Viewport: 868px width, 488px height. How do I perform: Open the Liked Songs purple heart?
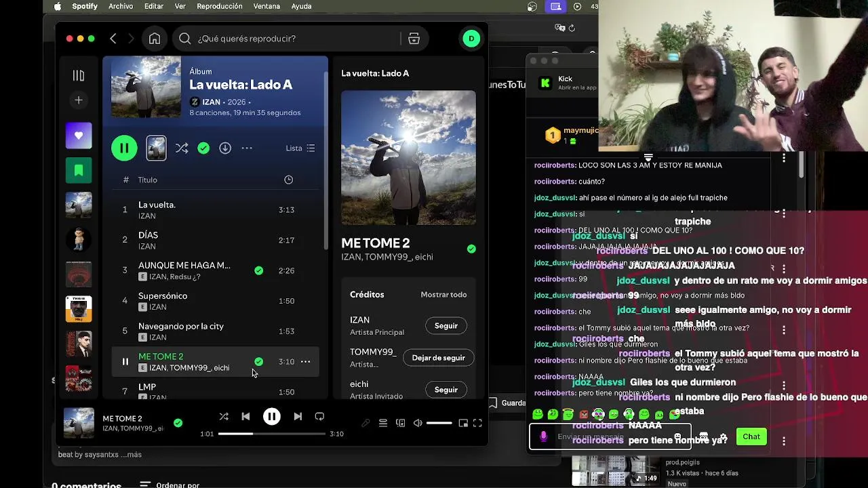coord(79,136)
